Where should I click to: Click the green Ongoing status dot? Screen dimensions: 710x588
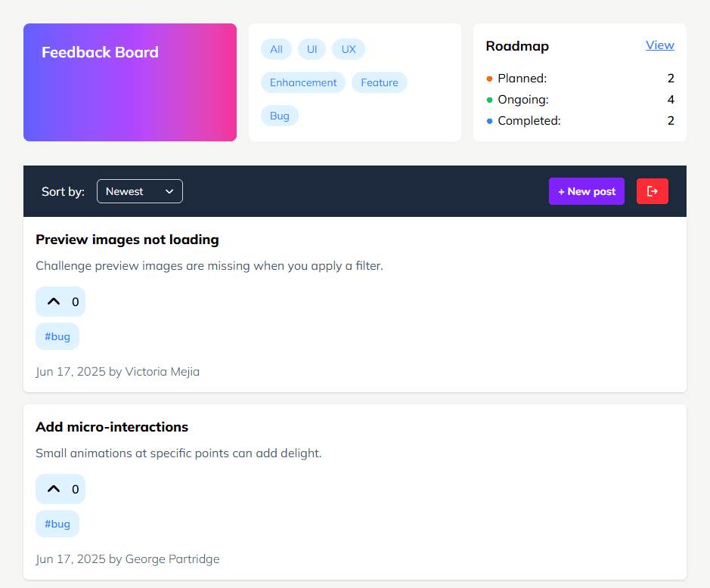tap(490, 100)
